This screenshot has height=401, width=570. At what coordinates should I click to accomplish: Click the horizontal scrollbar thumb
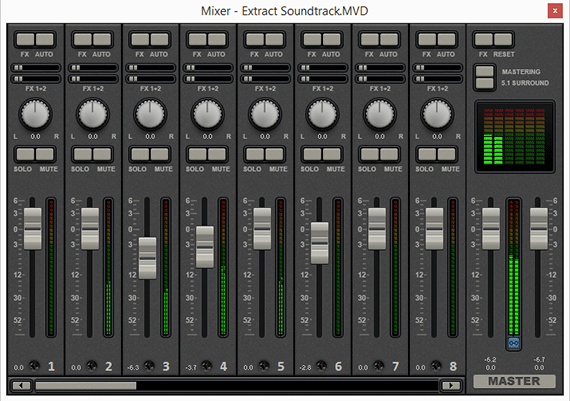tap(86, 385)
